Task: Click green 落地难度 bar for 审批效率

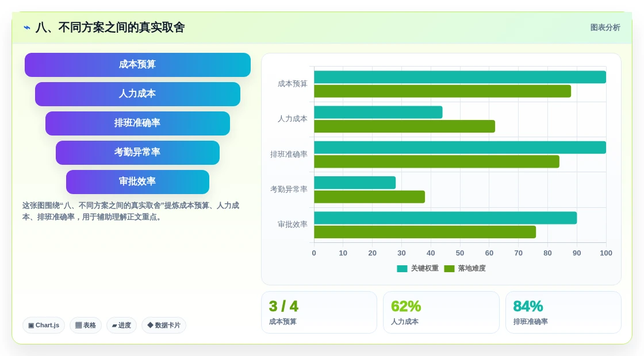Action: pyautogui.click(x=425, y=232)
